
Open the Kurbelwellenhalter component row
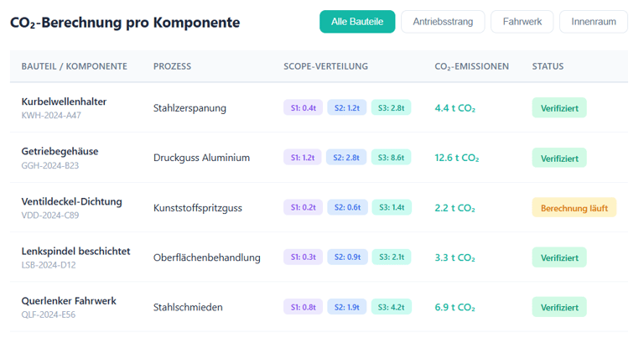[64, 101]
